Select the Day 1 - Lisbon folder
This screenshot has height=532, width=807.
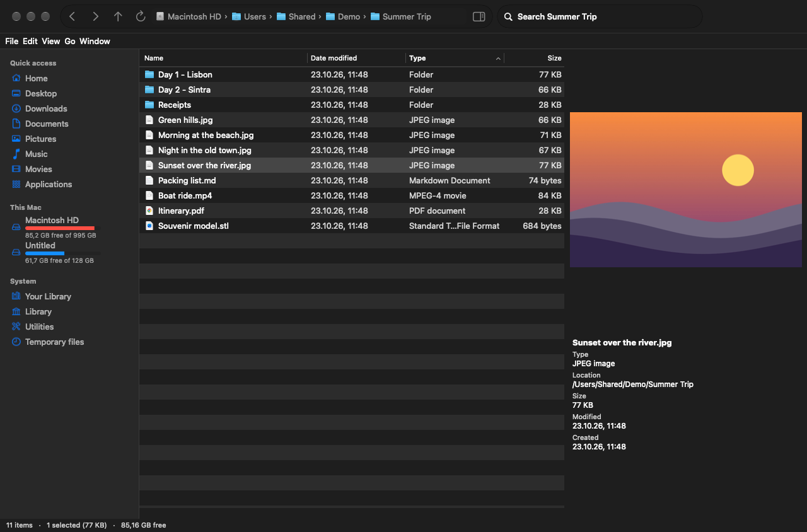[352, 74]
